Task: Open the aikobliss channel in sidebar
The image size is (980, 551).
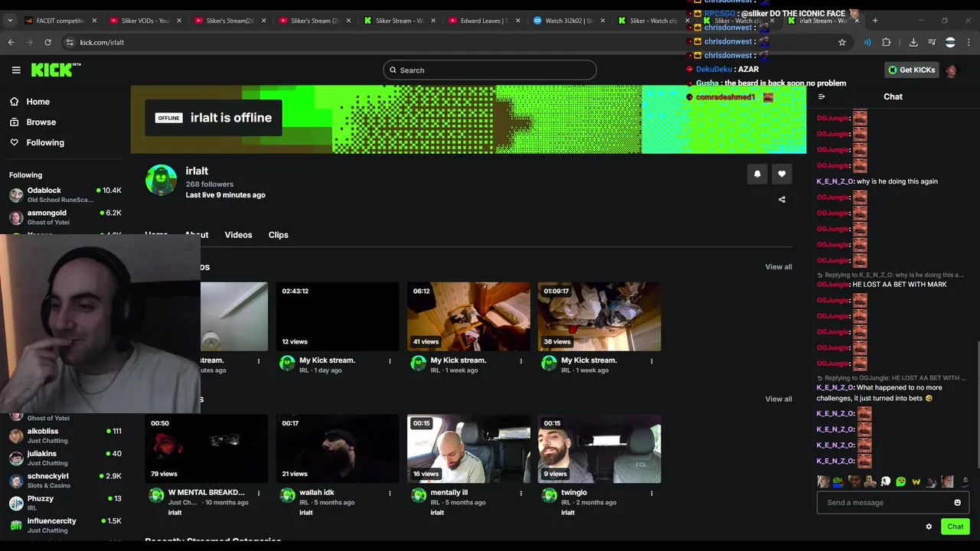Action: pos(65,435)
